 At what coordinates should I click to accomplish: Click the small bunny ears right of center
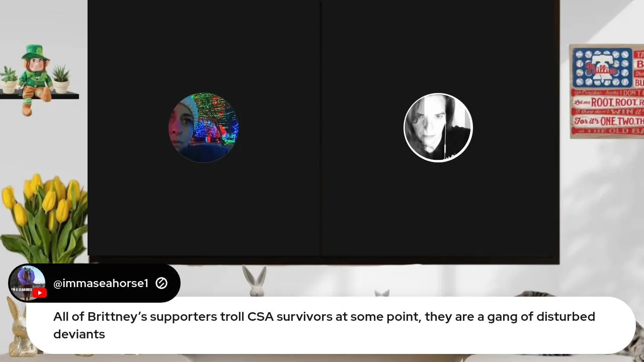click(382, 293)
